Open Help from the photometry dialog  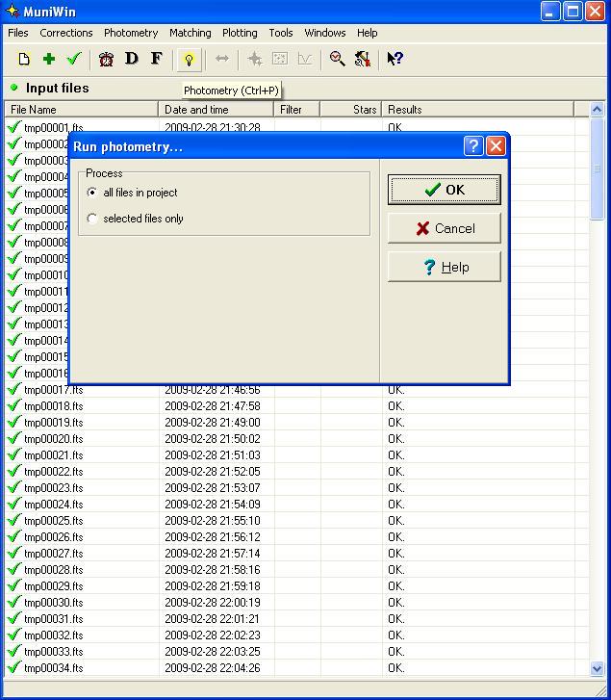445,267
